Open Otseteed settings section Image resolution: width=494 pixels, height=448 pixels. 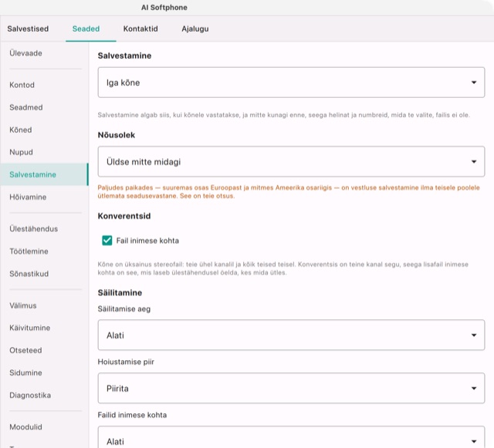(45, 350)
